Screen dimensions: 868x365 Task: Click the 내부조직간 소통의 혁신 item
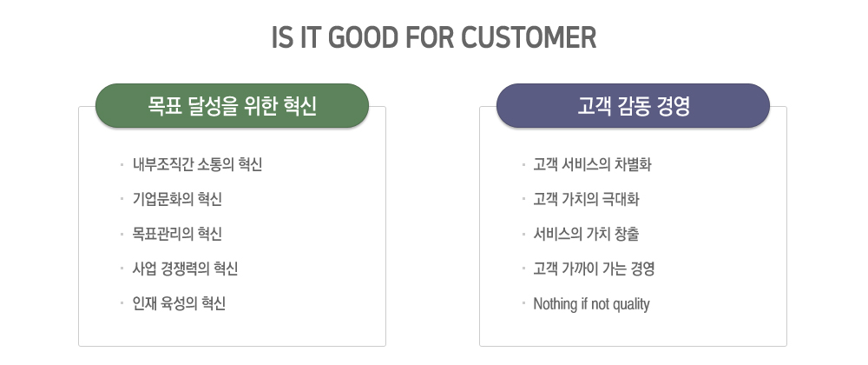click(x=197, y=164)
